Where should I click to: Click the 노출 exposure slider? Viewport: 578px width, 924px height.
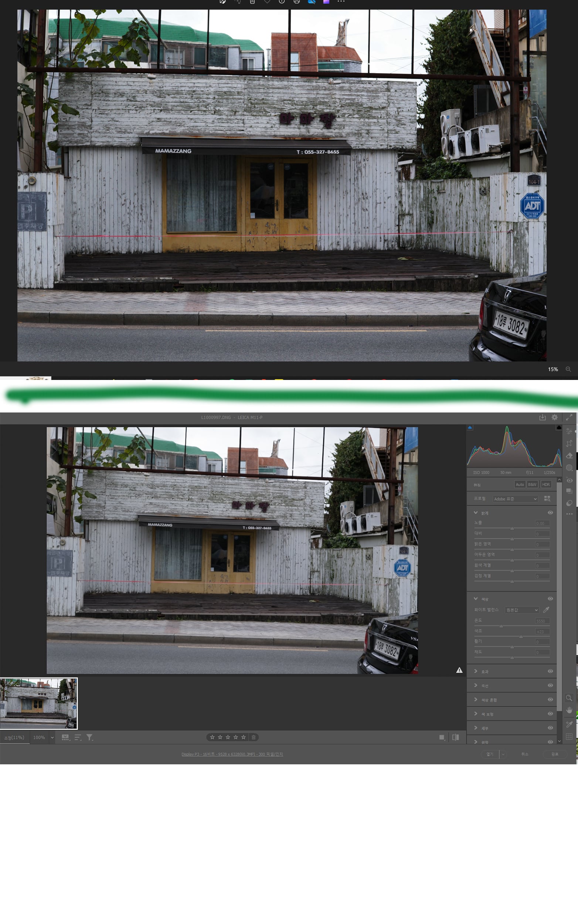pyautogui.click(x=512, y=528)
